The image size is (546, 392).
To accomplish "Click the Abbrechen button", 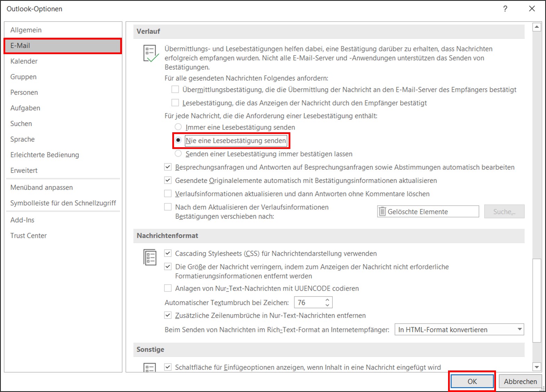I will point(520,381).
